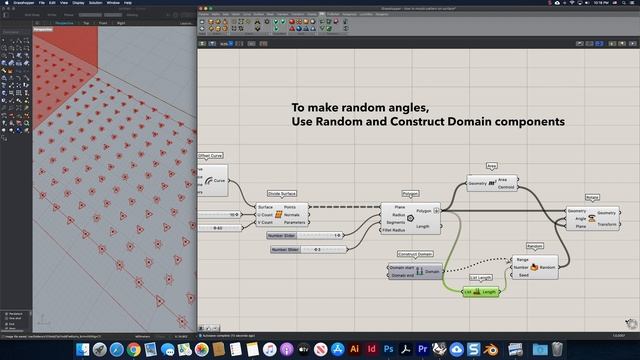Click the Angle input of Rotate component
Screen dimensions: 640x360
pyautogui.click(x=580, y=219)
